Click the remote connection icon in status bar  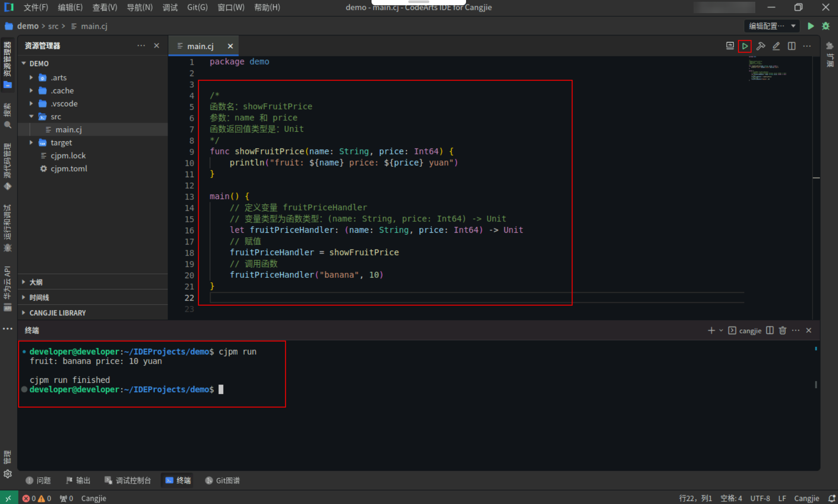tap(9, 498)
